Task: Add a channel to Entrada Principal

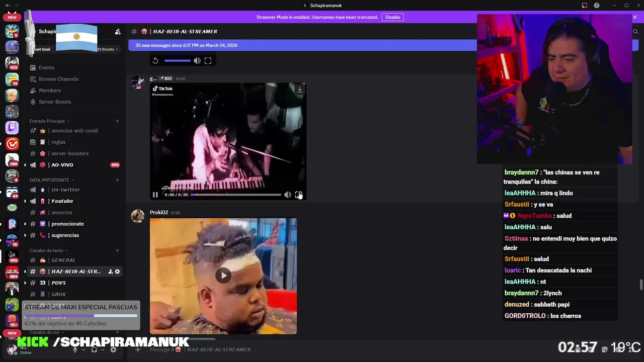Action: pyautogui.click(x=117, y=121)
